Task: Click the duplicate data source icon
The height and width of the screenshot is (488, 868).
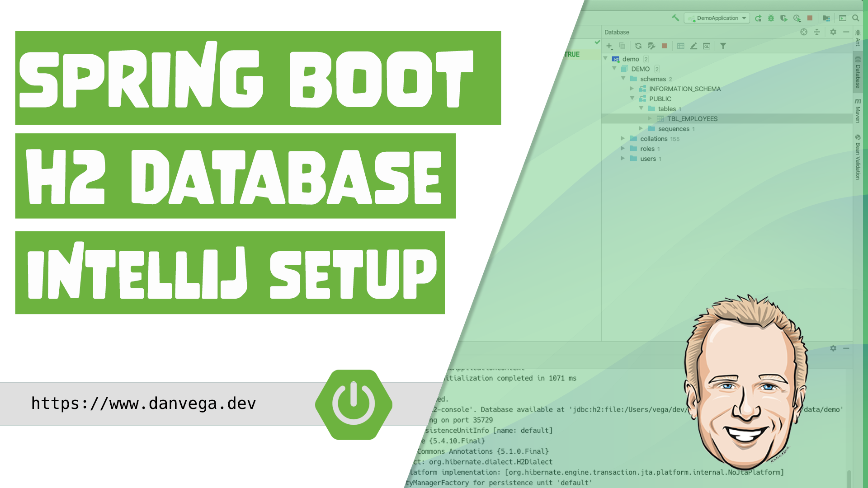Action: tap(622, 46)
